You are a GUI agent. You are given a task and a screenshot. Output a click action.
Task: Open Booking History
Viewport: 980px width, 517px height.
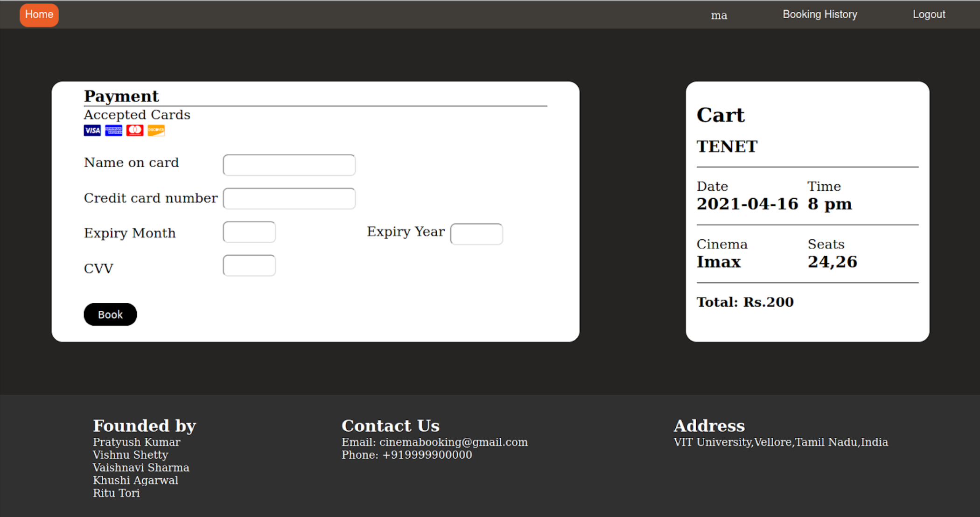[819, 14]
